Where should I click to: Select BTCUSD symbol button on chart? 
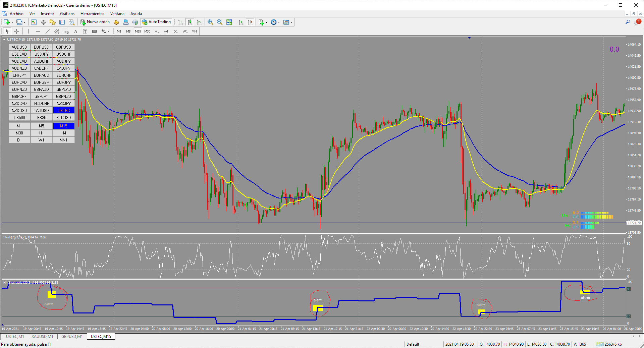[x=64, y=118]
